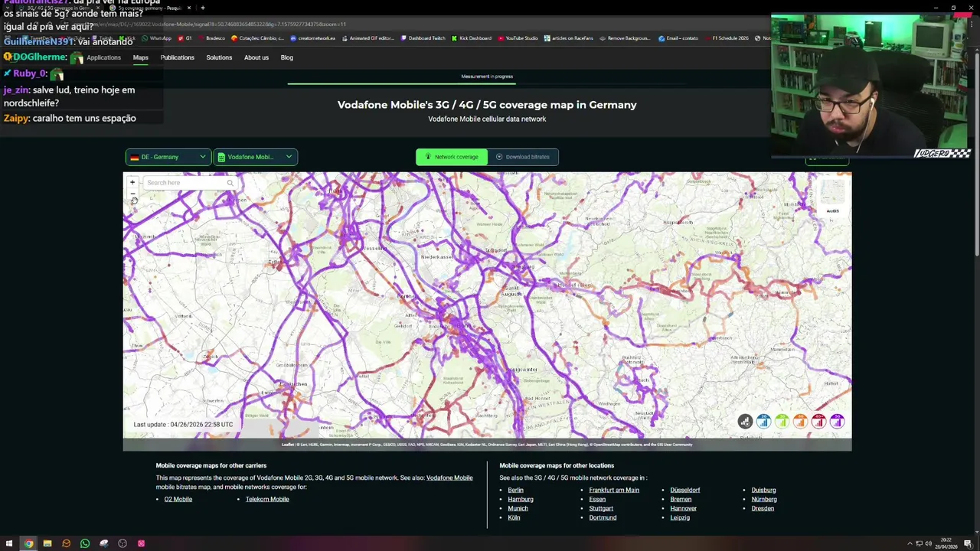Open the WhatsApp bookmark
Viewport: 980px width, 551px height.
[157, 38]
